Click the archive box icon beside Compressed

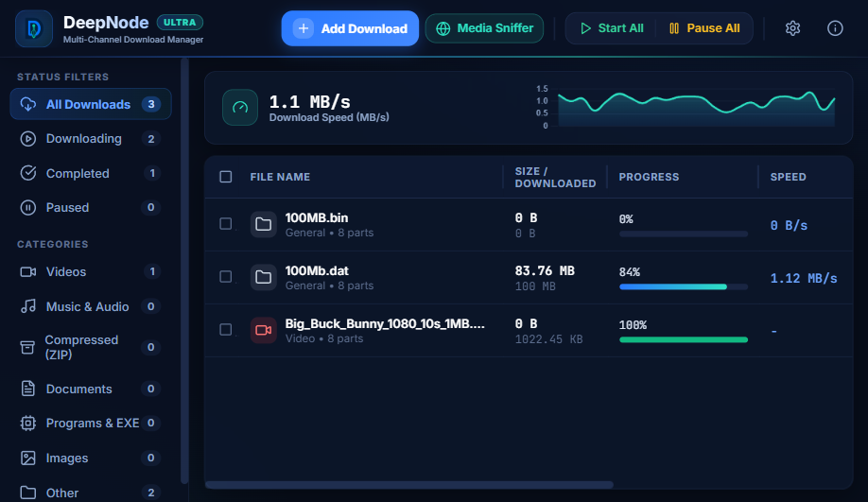(x=27, y=347)
